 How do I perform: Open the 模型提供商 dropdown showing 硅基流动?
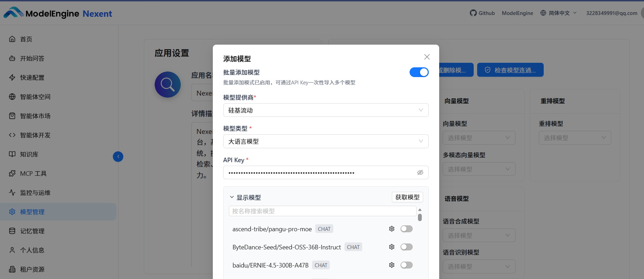326,110
